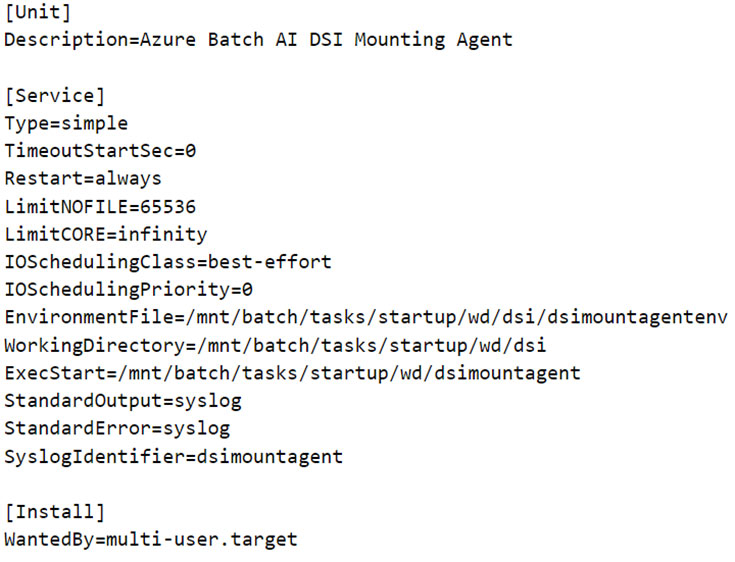Click the WantedBy=multi-user.target line
The image size is (735, 562).
(x=151, y=540)
